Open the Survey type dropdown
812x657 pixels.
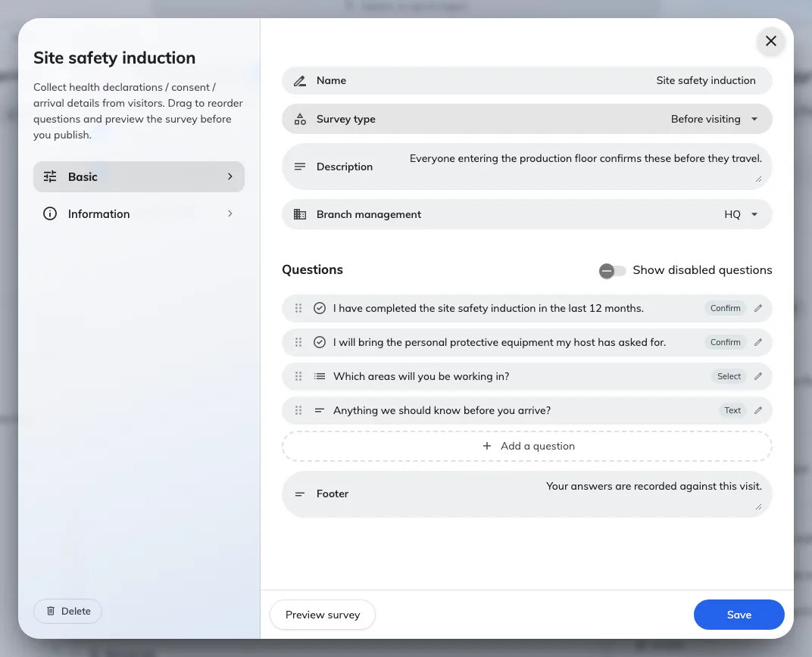click(527, 119)
